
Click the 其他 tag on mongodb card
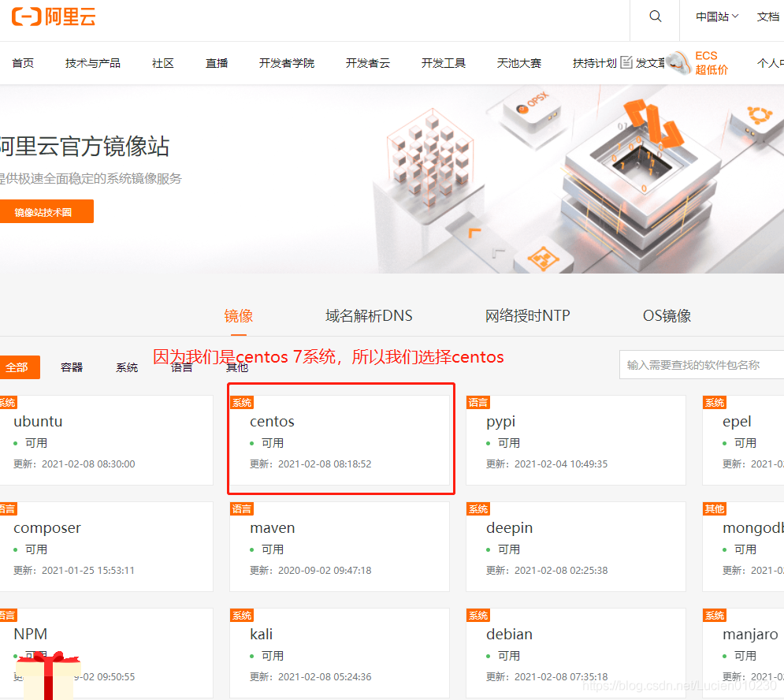[715, 509]
